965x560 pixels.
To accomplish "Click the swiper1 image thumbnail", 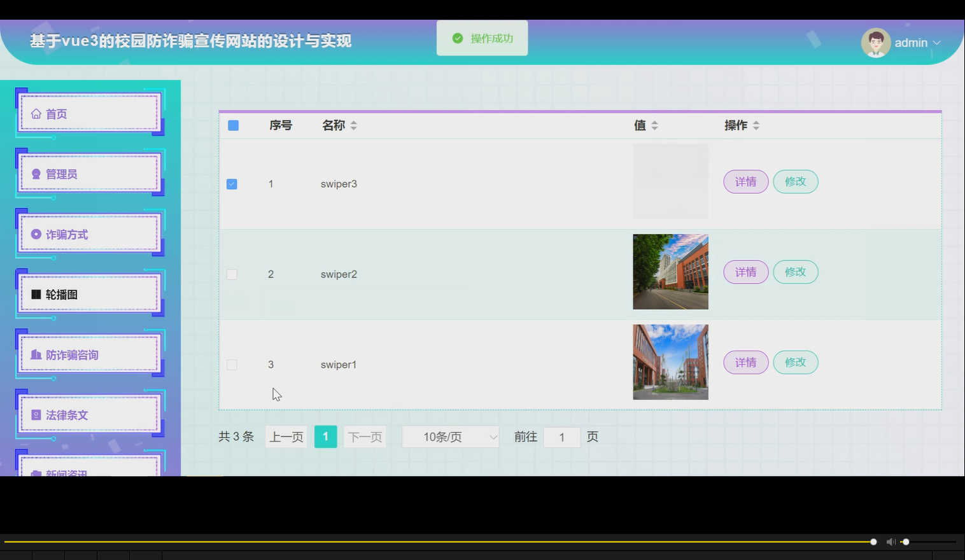I will point(670,361).
